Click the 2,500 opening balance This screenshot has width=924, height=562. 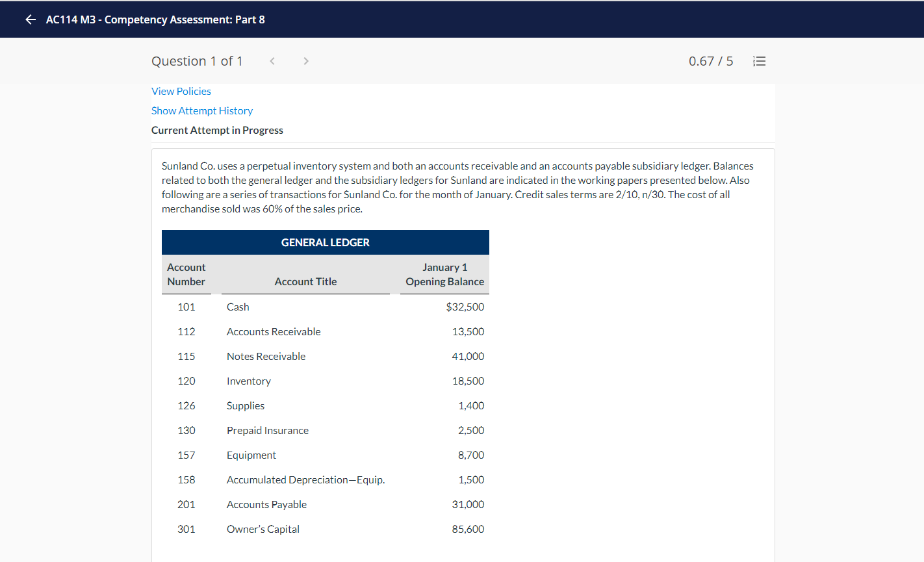(471, 430)
